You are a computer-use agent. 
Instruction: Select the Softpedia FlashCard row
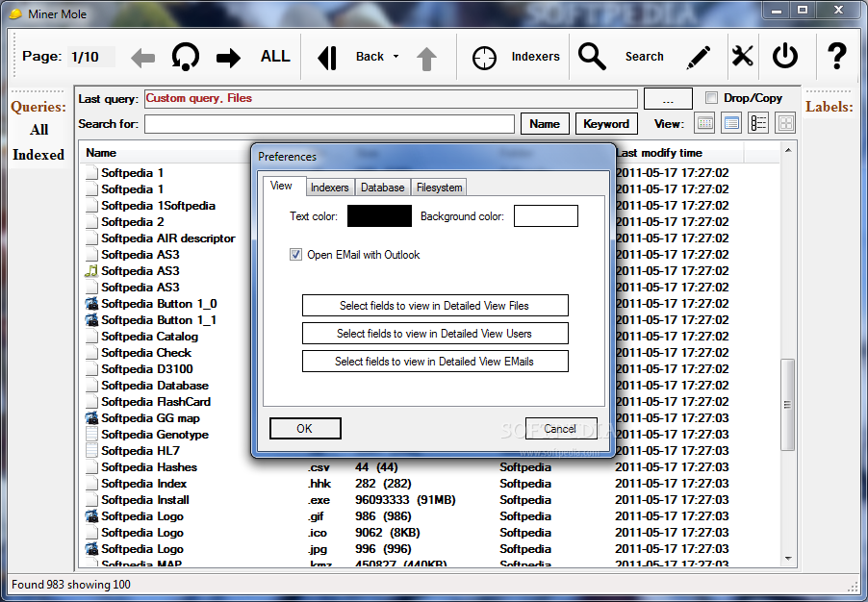(x=156, y=402)
